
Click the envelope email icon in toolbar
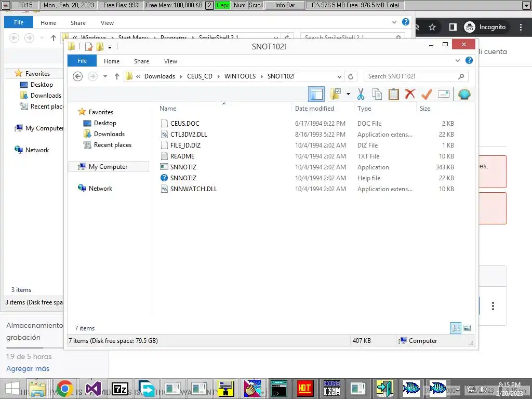pyautogui.click(x=444, y=94)
